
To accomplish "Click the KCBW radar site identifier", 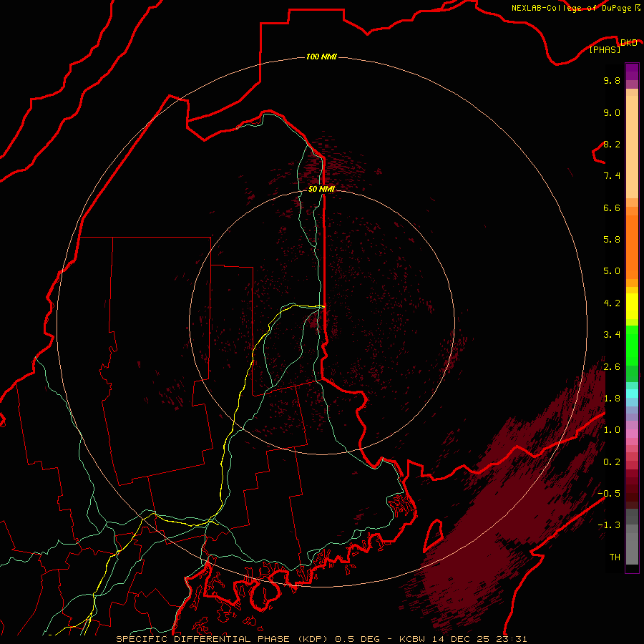I will pyautogui.click(x=413, y=639).
